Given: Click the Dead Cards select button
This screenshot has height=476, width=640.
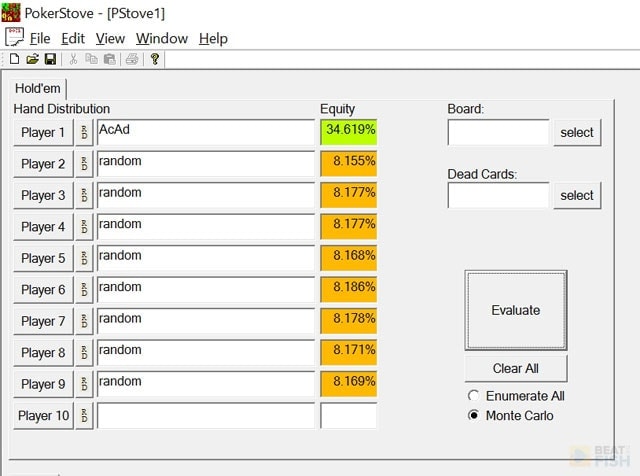Looking at the screenshot, I should (577, 195).
